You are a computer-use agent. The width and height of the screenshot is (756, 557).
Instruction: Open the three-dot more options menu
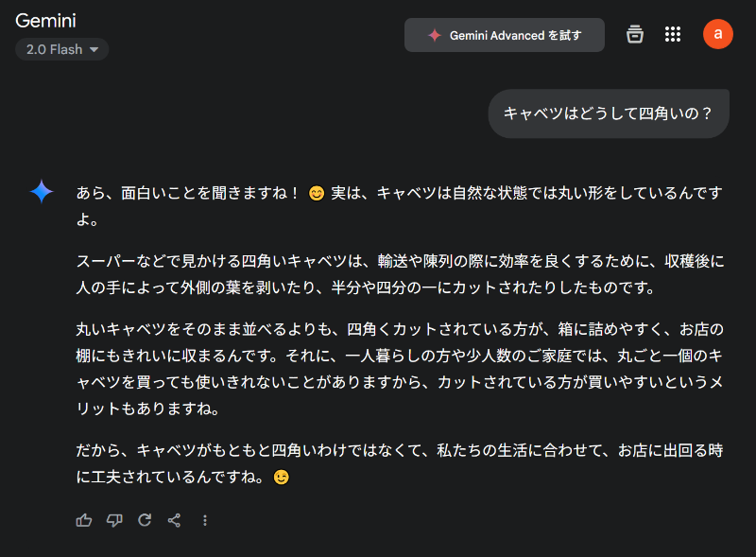coord(205,520)
